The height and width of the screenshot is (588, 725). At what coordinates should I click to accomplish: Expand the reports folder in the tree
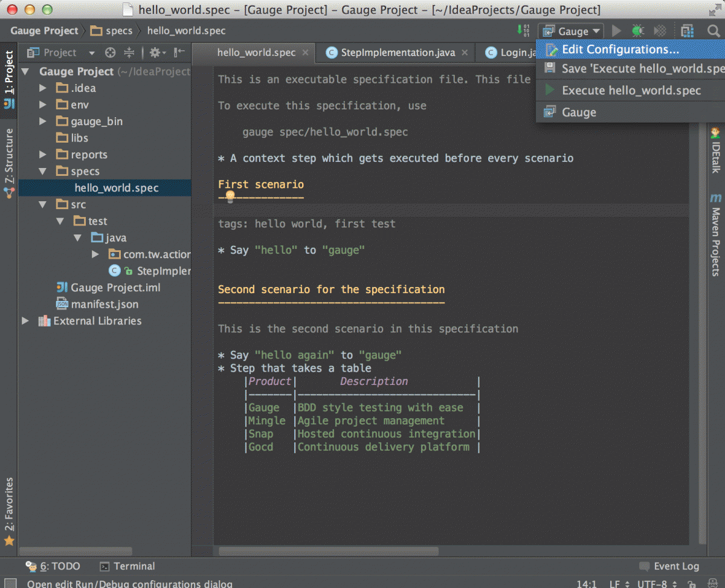pos(42,155)
